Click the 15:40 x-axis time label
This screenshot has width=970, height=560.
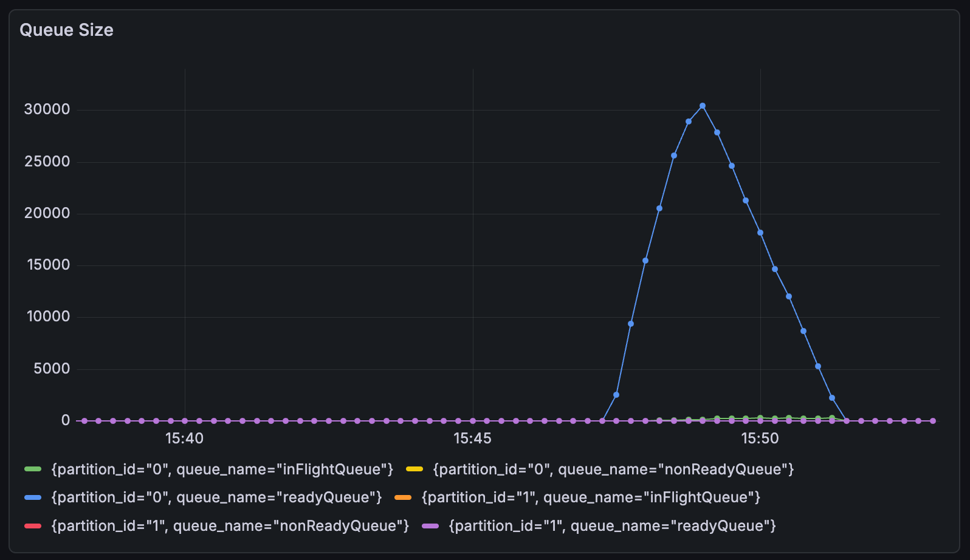(x=184, y=439)
